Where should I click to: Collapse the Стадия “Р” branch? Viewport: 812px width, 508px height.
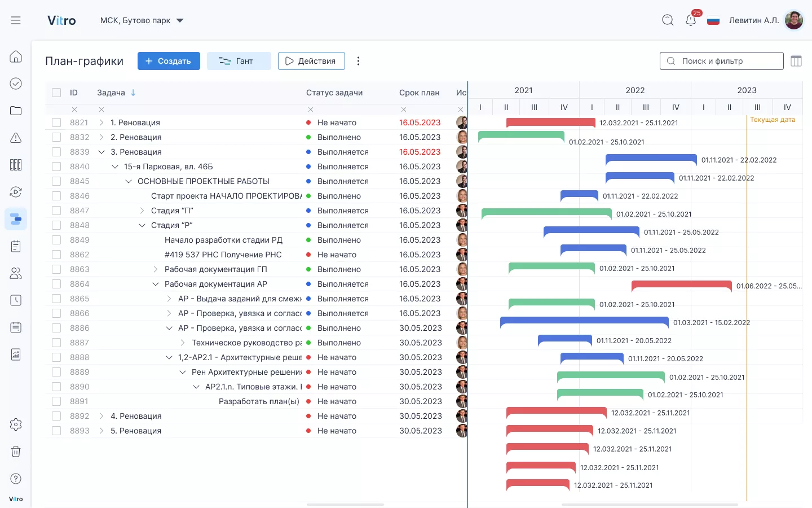(x=142, y=225)
